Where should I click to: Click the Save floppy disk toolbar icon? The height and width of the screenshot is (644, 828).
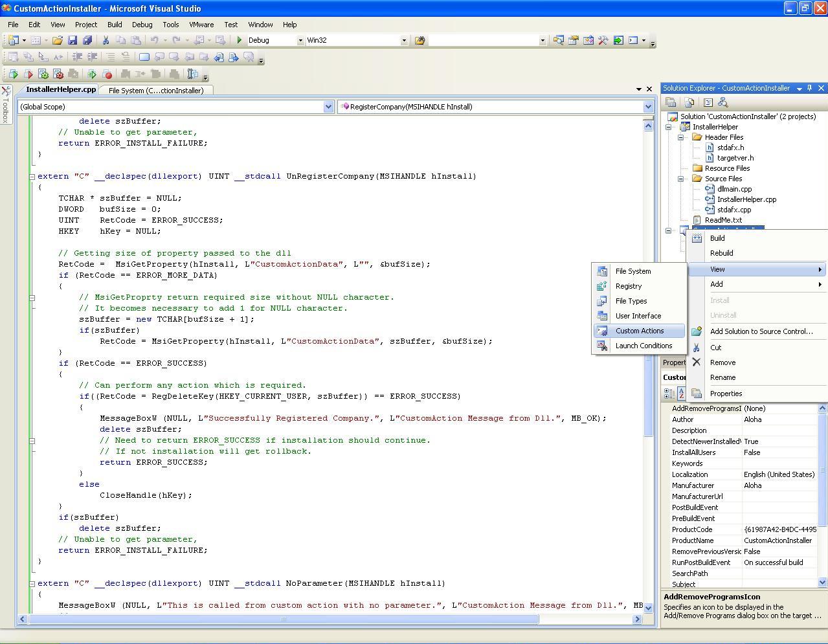point(73,40)
